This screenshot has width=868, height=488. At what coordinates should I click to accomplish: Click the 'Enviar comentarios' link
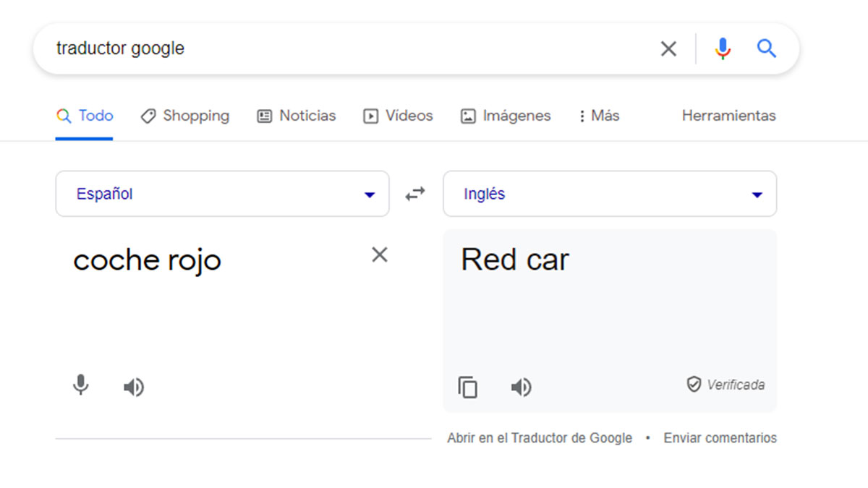[720, 438]
